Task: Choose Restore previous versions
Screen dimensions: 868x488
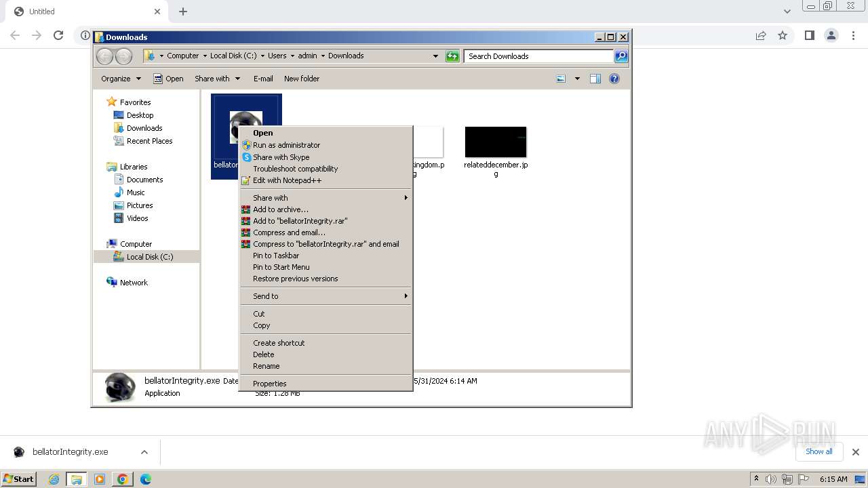Action: [325, 279]
